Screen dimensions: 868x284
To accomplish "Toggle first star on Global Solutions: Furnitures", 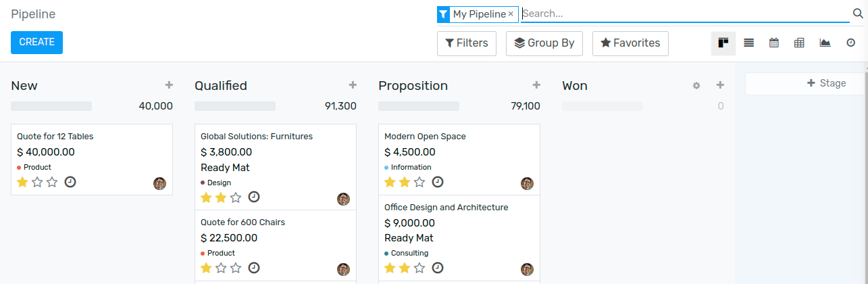I will (x=206, y=197).
